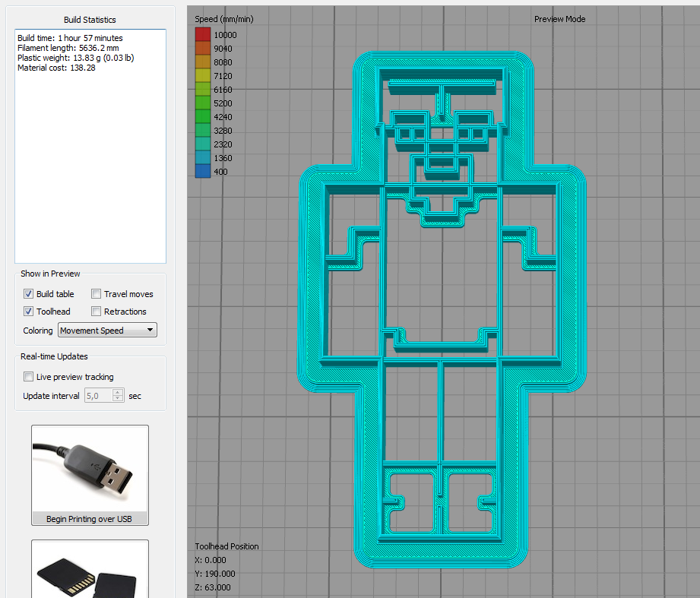Disable the Toolhead preview checkbox
This screenshot has height=598, width=700.
click(x=29, y=311)
